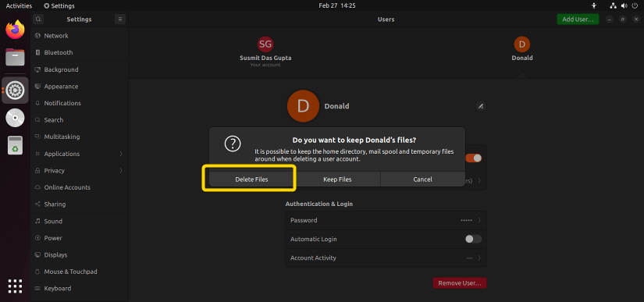The height and width of the screenshot is (302, 644).
Task: Open the Settings app menu in top bar
Action: tap(59, 5)
